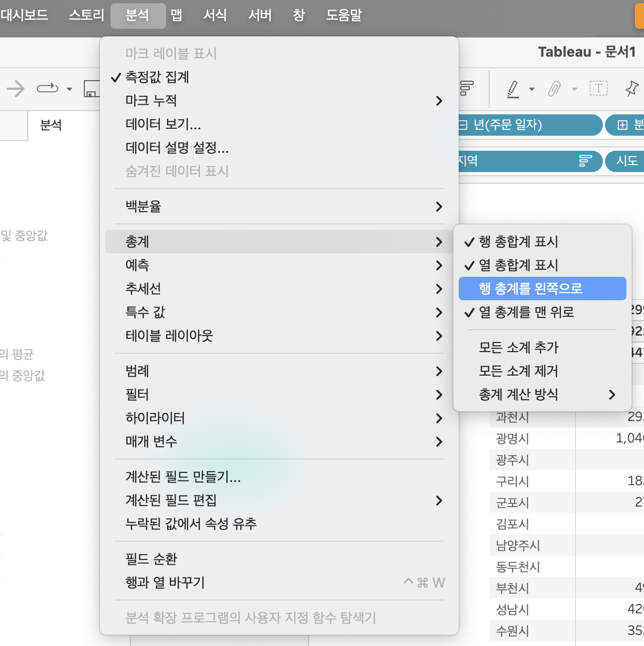Open the 총계 계산 방식 submenu

[x=543, y=394]
